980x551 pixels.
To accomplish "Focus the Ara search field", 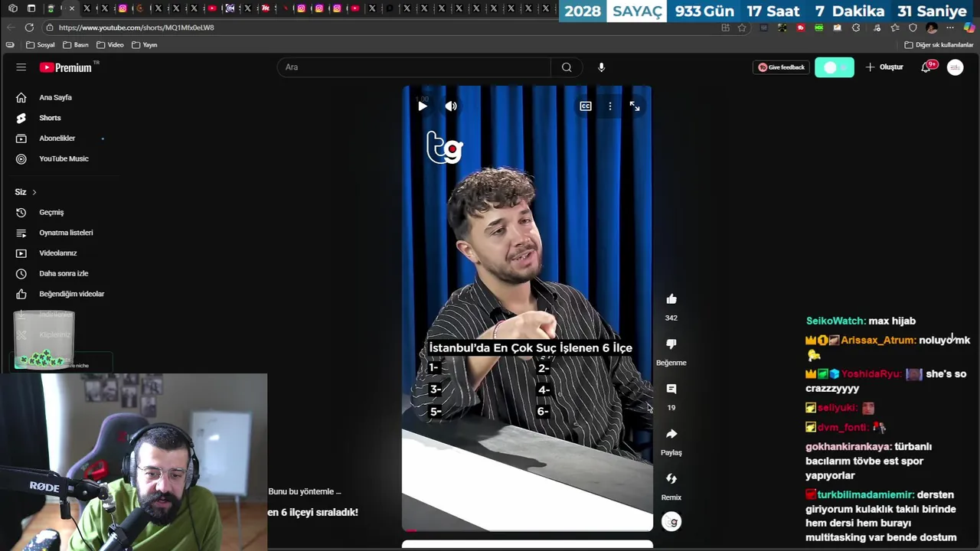I will pos(413,67).
